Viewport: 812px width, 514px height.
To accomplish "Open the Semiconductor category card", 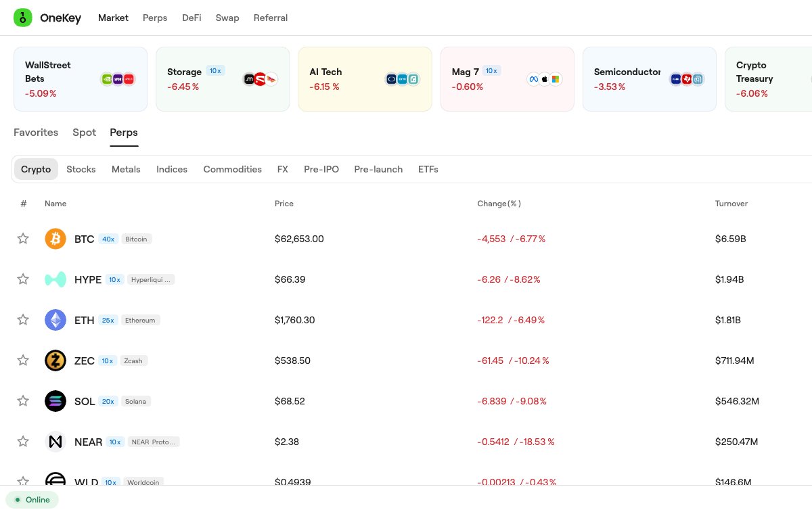I will (649, 79).
